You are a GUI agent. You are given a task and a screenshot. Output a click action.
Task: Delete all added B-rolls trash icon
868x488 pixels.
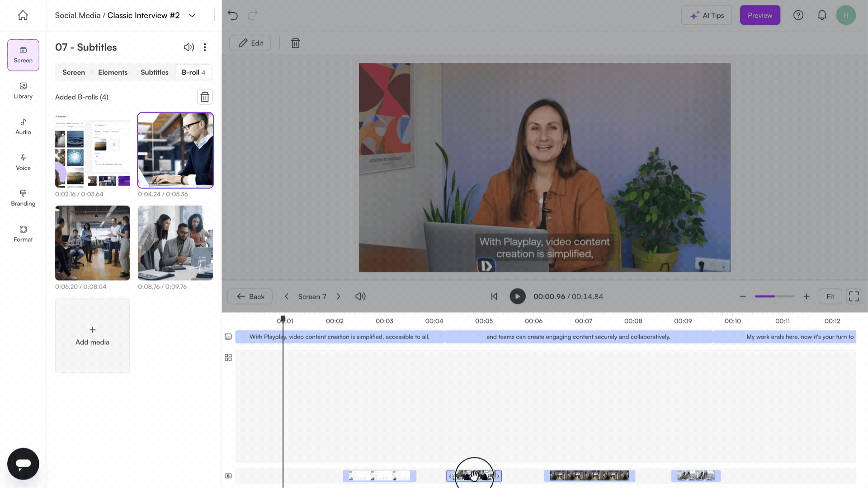click(x=205, y=97)
